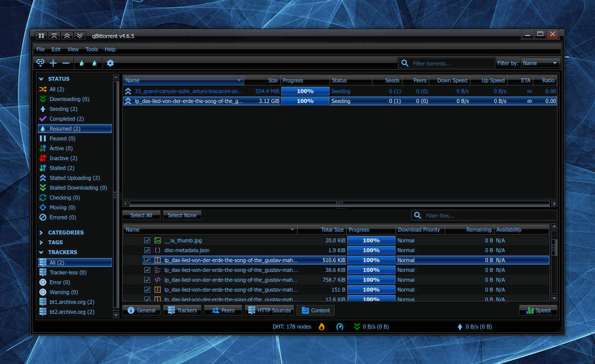Expand the TAGS section
This screenshot has height=364, width=595.
coord(41,242)
